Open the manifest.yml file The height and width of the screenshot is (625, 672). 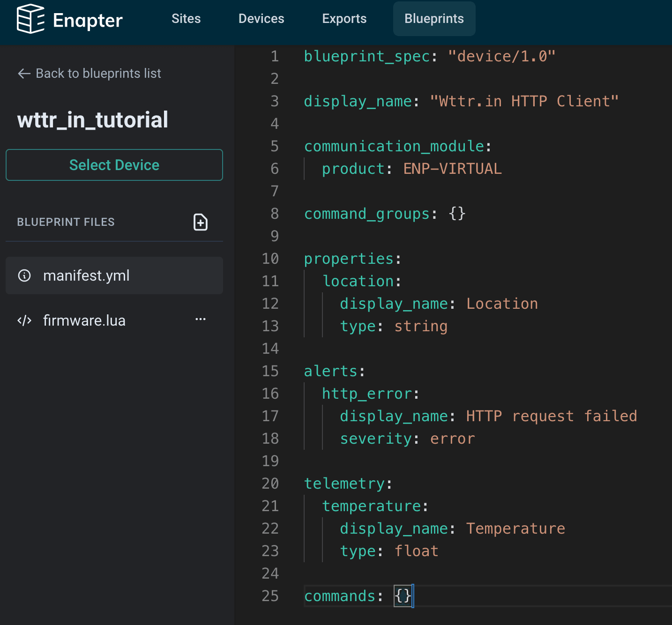[x=86, y=275]
